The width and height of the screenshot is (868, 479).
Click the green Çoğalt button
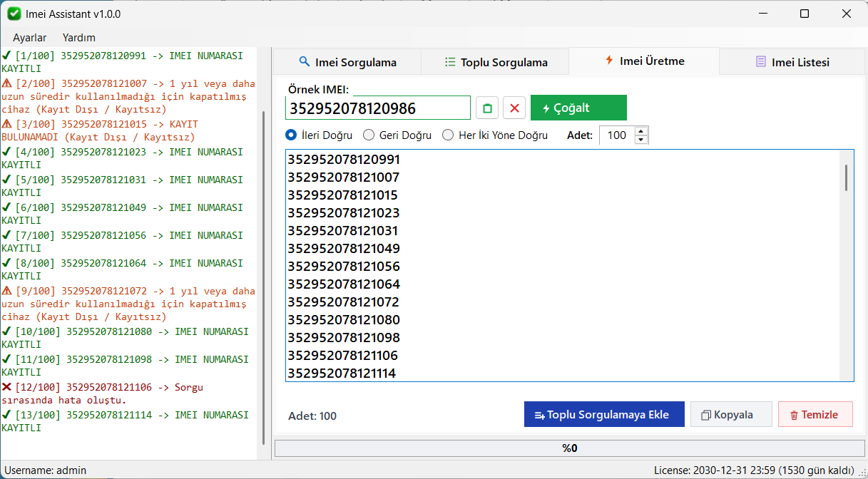click(x=578, y=108)
